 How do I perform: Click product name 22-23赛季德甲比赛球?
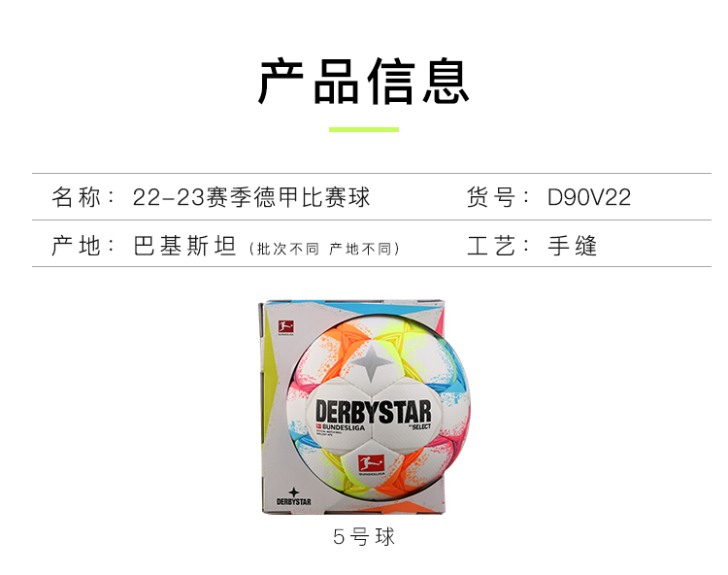click(251, 197)
